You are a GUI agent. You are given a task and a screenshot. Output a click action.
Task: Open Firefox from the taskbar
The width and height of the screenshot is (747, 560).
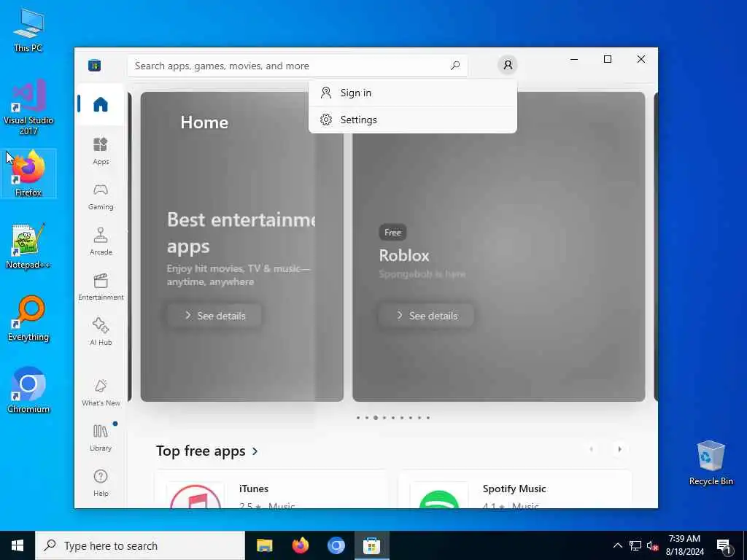(x=300, y=545)
